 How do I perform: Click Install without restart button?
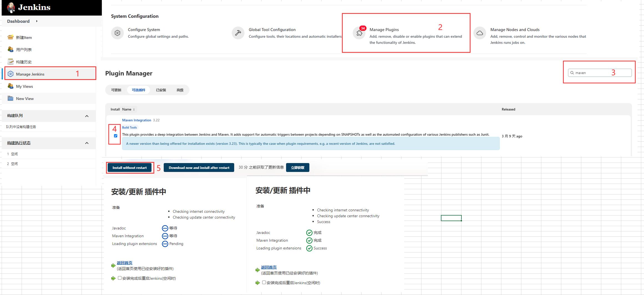130,167
